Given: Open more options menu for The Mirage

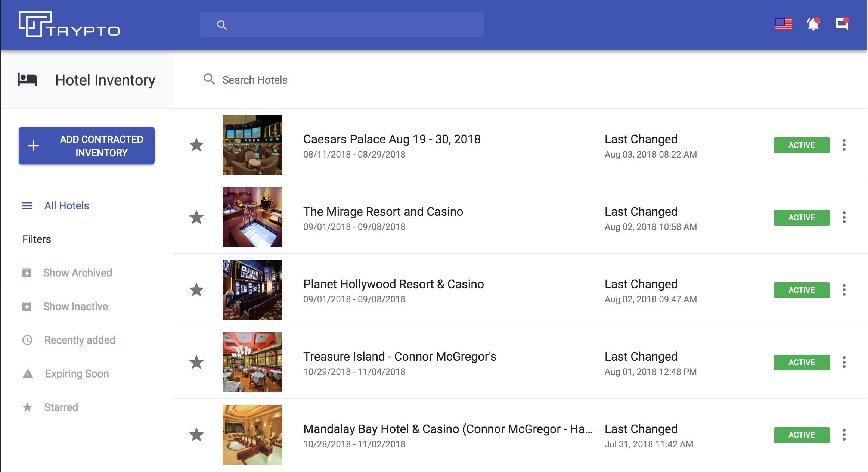Looking at the screenshot, I should click(844, 217).
